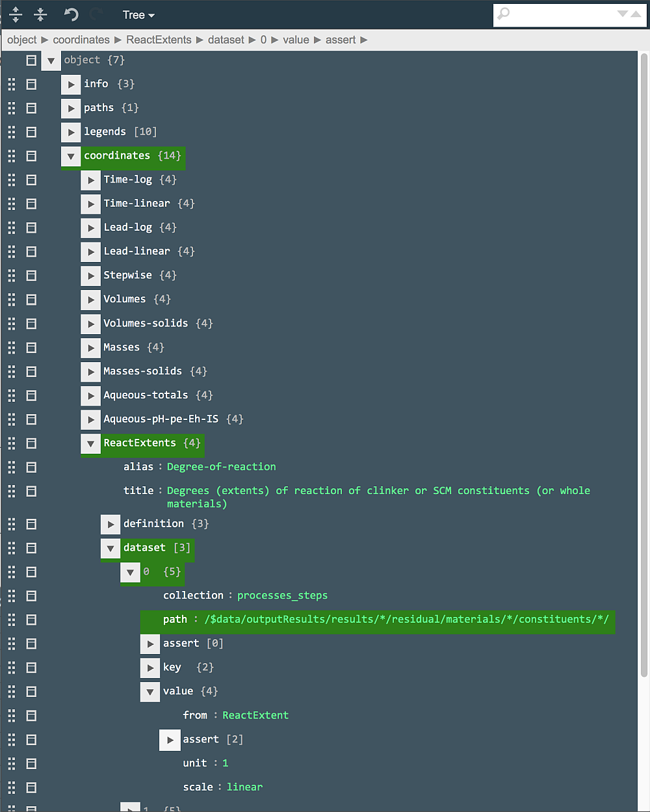Screen dimensions: 650x812
Task: Click the drag handle beside 'coordinates'
Action: click(x=11, y=156)
